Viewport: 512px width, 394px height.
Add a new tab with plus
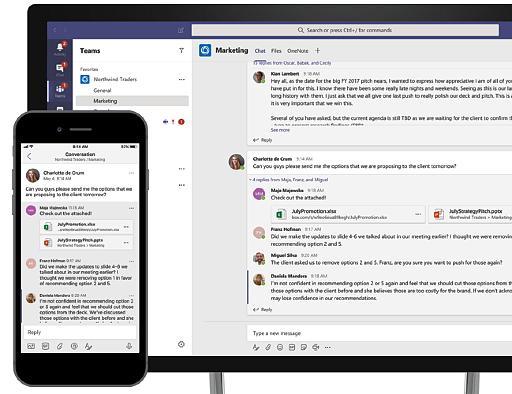tap(318, 50)
